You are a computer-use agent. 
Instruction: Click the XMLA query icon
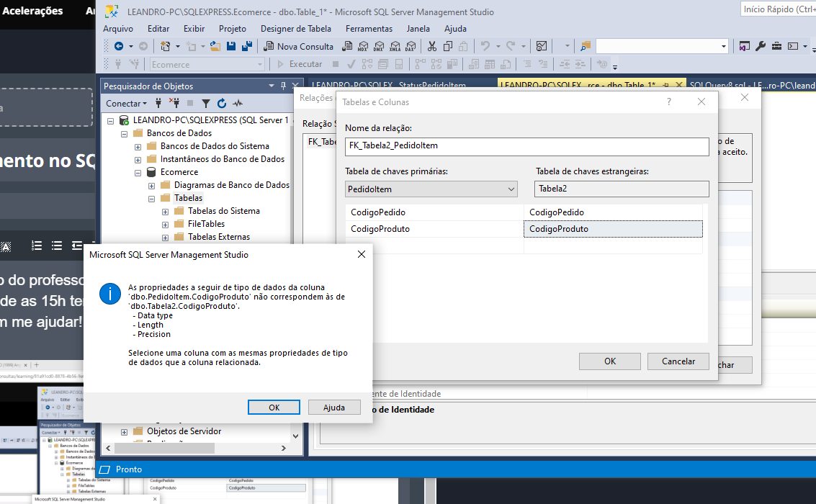tap(395, 46)
